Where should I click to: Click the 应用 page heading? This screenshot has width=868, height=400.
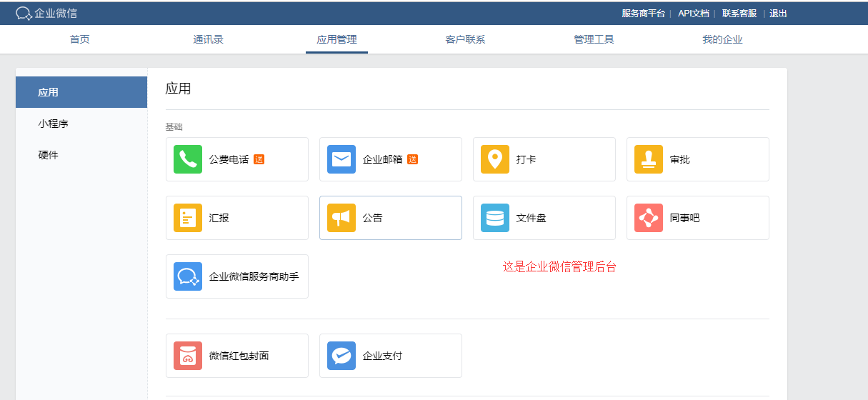(x=178, y=89)
